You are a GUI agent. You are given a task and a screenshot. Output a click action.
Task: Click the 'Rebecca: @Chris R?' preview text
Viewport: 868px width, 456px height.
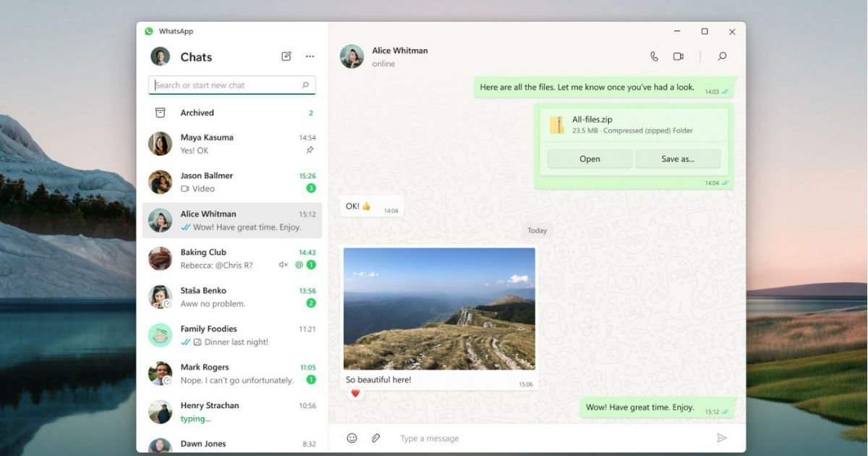[217, 266]
